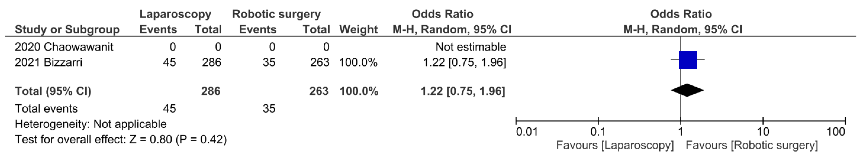The width and height of the screenshot is (868, 161).
Task: Click the Weight column header
Action: (x=358, y=30)
